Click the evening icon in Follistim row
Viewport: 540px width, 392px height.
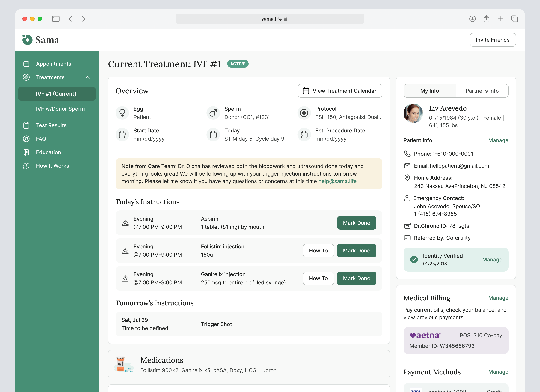(125, 251)
